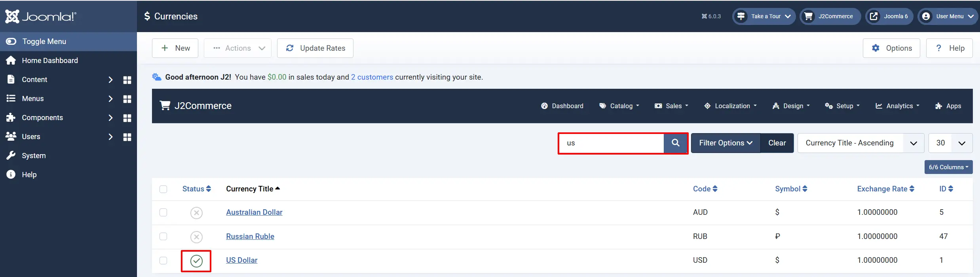Follow the 2 customers link

point(372,77)
